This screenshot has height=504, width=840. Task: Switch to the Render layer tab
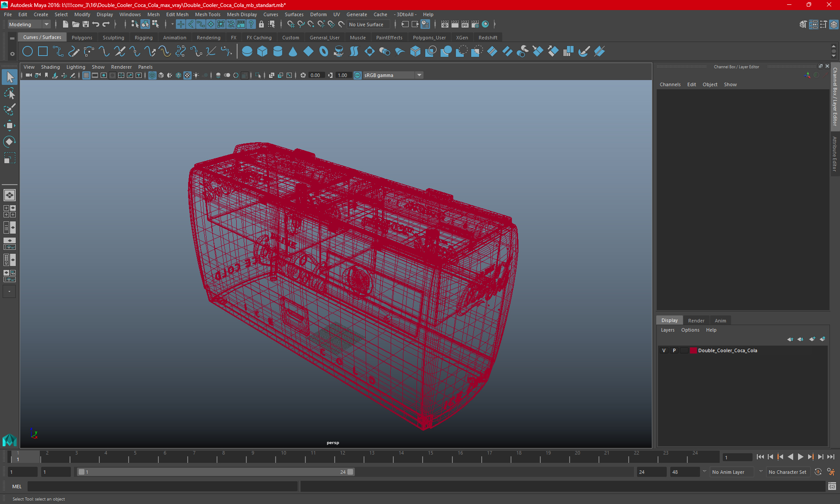tap(696, 321)
